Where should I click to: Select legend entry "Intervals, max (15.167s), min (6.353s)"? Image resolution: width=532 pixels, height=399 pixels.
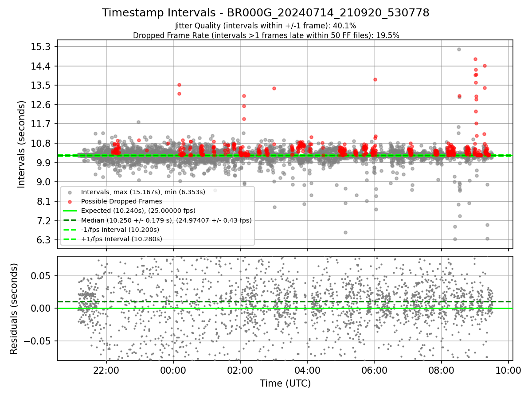click(x=143, y=192)
